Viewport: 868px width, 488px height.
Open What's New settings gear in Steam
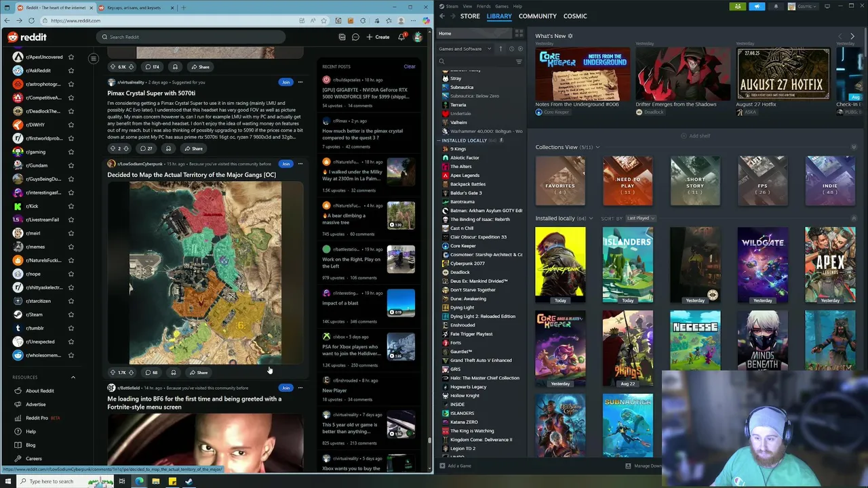(x=570, y=36)
